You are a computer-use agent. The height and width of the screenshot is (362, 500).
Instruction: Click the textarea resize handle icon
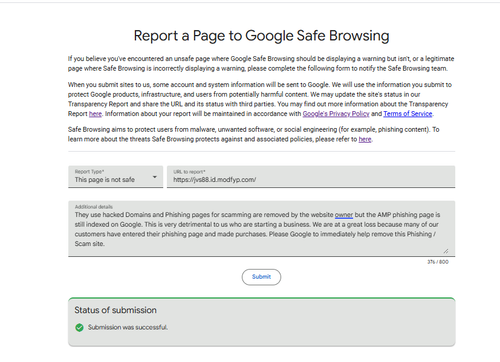tap(446, 251)
